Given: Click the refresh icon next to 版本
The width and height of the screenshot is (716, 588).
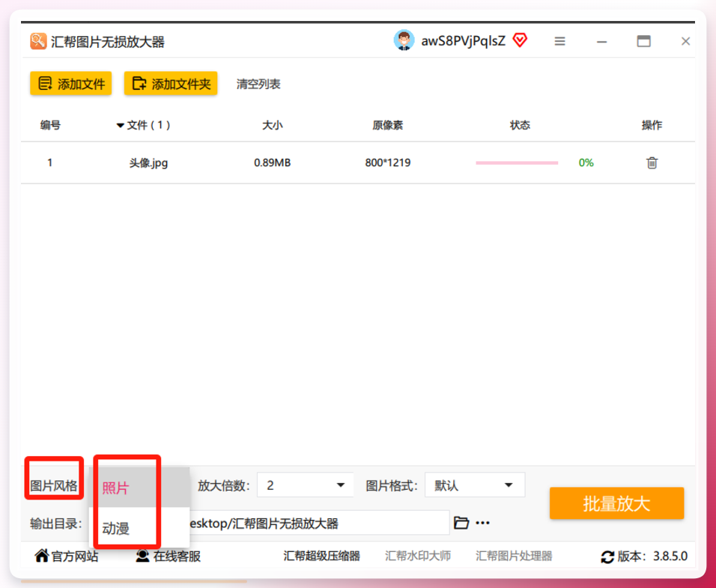Looking at the screenshot, I should pos(607,557).
